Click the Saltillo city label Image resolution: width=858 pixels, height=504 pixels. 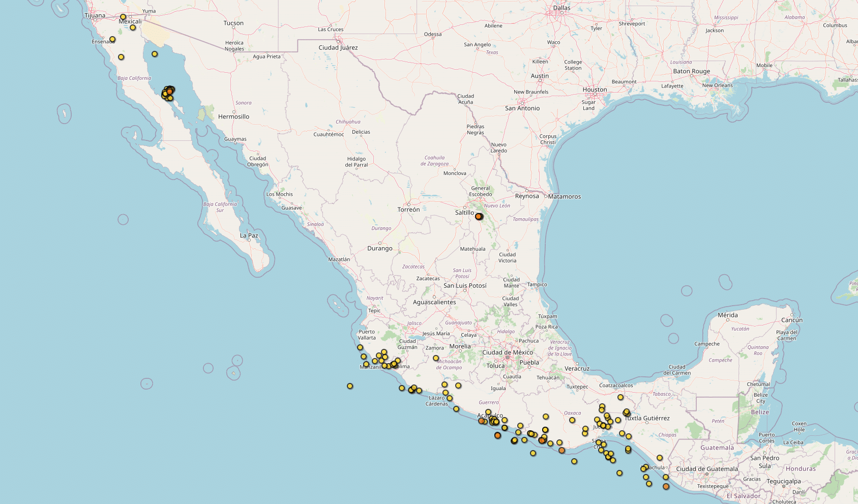tap(464, 213)
